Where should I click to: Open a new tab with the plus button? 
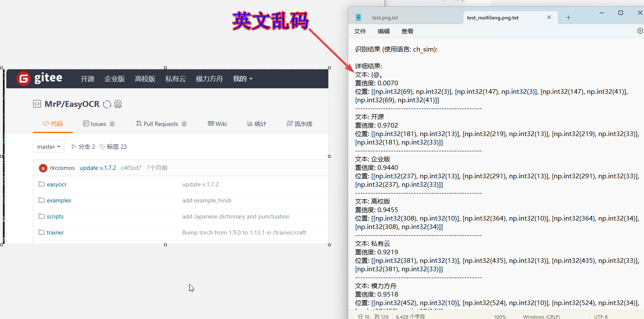[569, 17]
